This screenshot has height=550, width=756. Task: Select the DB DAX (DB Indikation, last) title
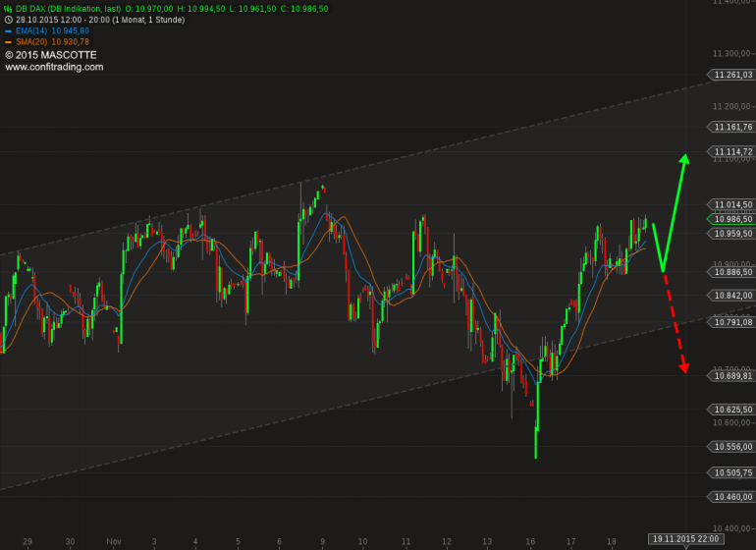(x=68, y=9)
